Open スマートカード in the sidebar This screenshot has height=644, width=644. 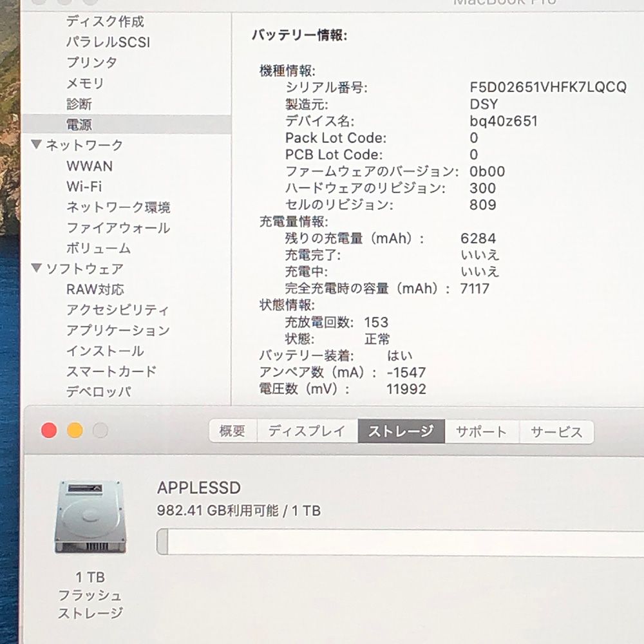point(111,372)
